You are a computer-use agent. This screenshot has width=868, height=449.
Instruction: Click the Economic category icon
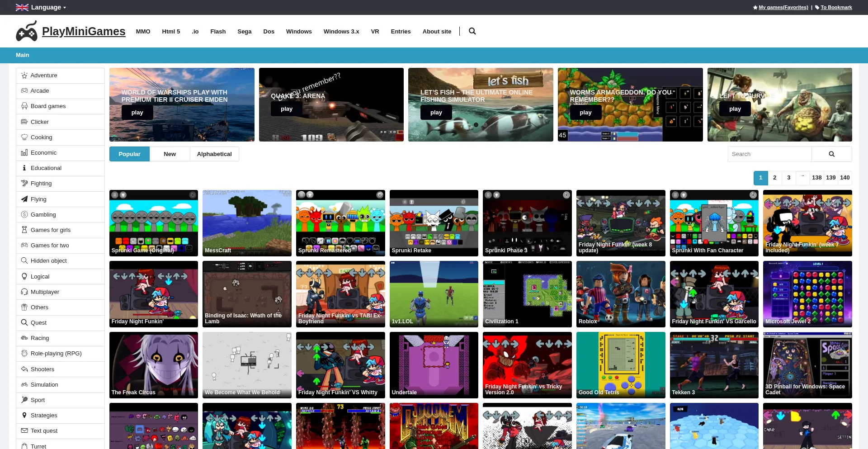click(24, 153)
